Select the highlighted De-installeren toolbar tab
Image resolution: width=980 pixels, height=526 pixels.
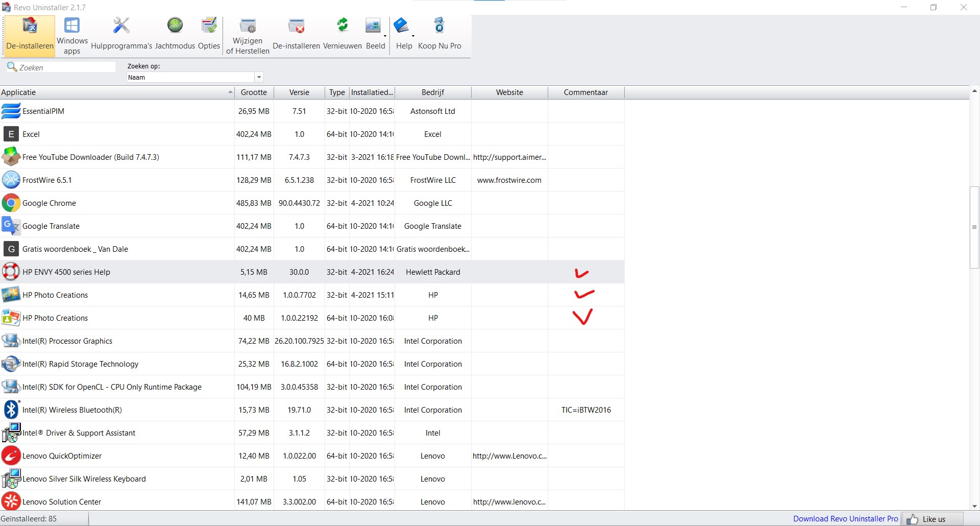coord(30,35)
